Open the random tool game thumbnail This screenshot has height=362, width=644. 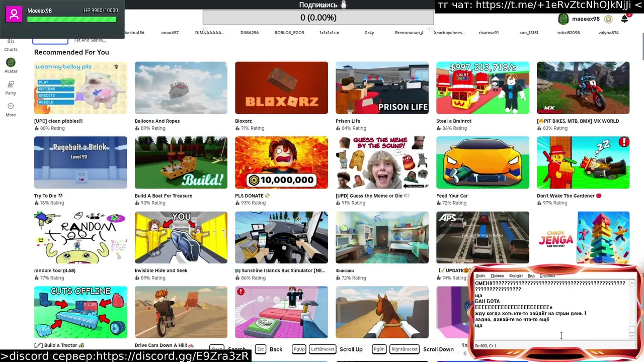[x=80, y=237]
